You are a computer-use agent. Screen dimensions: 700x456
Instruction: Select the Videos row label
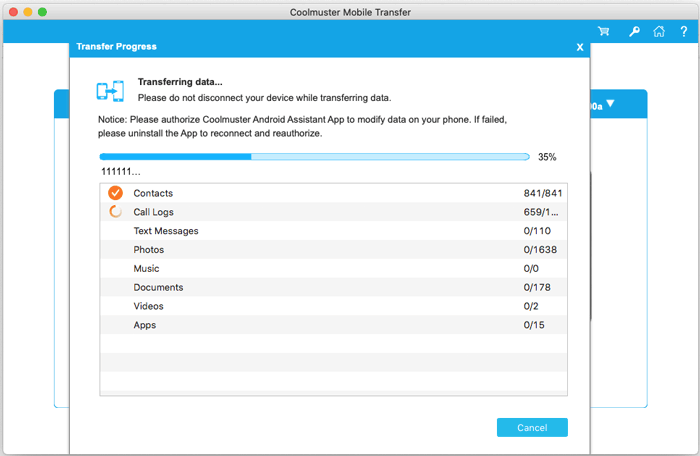[x=148, y=306]
